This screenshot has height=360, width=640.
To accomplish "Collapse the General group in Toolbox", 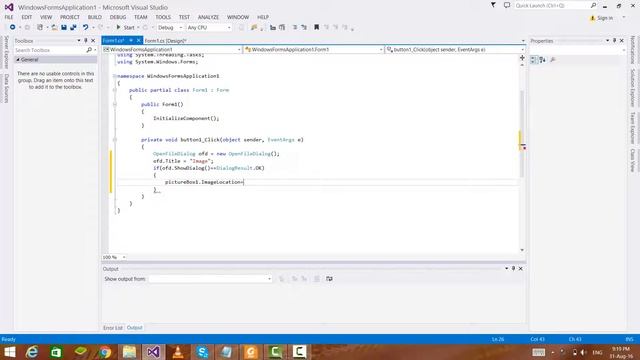I will pyautogui.click(x=18, y=60).
